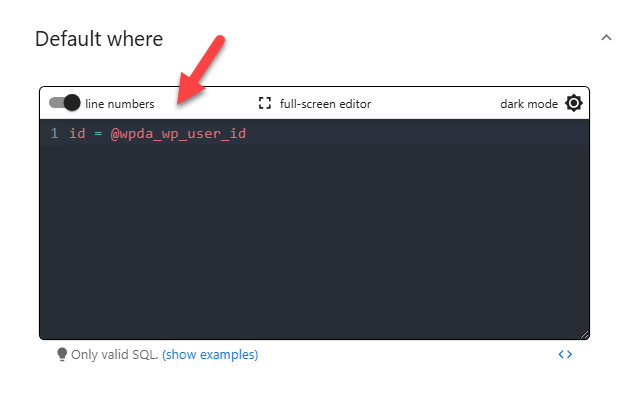Click empty dark area below code line
The height and width of the screenshot is (393, 627).
pos(314,240)
